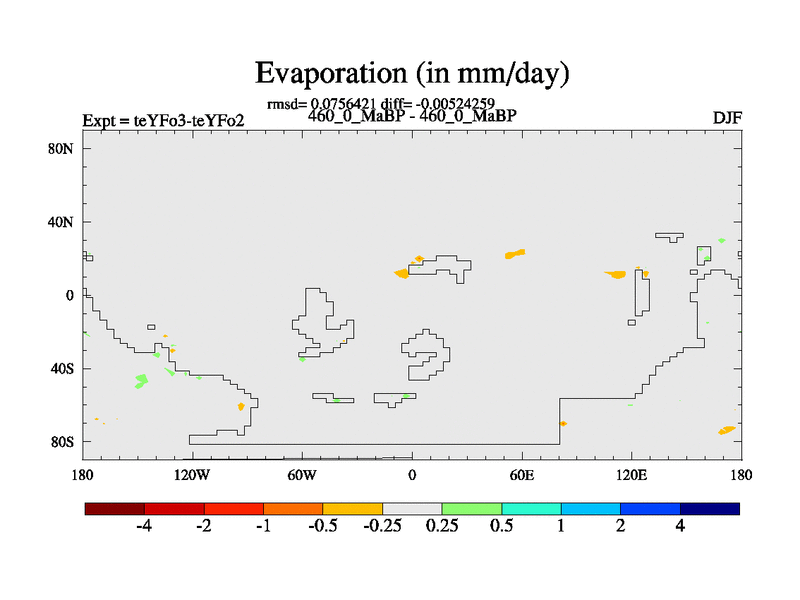The width and height of the screenshot is (800, 600).
Task: Click the DJF season label
Action: [x=726, y=119]
